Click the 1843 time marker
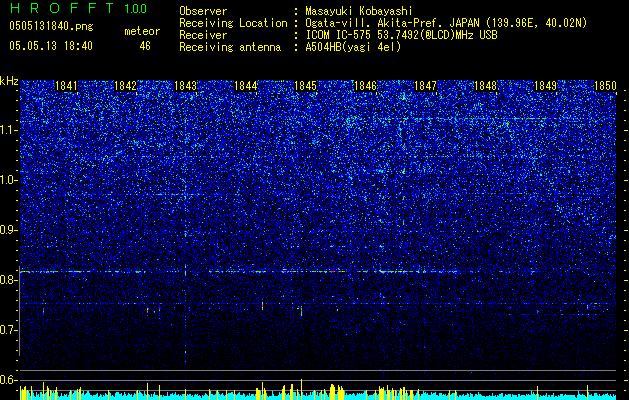 click(186, 86)
